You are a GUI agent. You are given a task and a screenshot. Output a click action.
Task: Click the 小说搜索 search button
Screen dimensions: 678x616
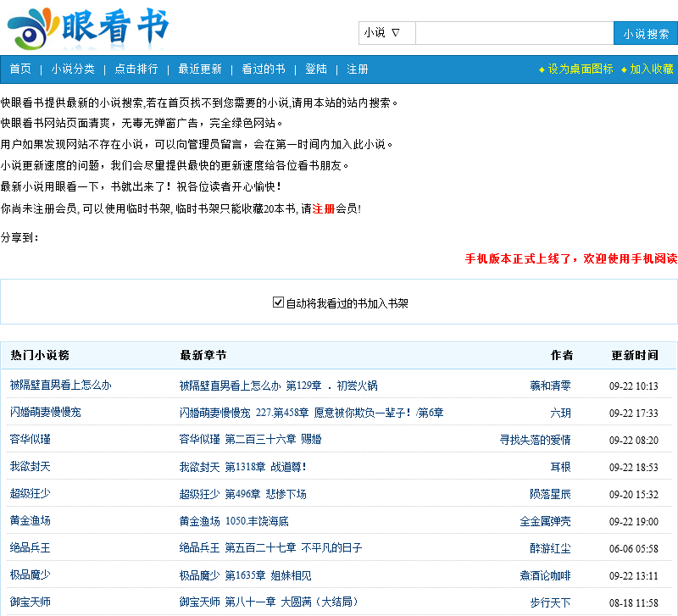[645, 34]
